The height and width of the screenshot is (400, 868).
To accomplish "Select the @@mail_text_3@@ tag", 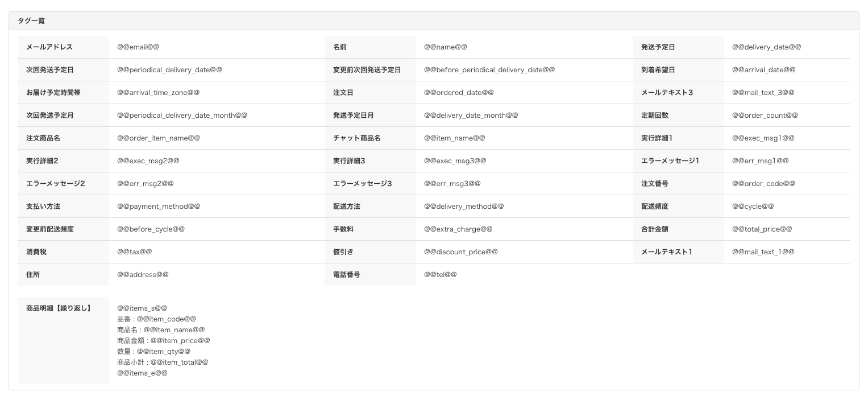I will (x=763, y=93).
